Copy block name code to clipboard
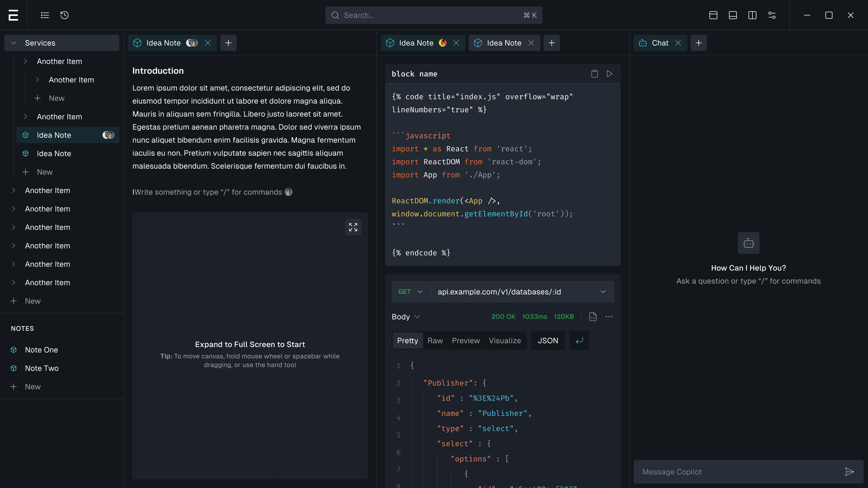 point(594,74)
